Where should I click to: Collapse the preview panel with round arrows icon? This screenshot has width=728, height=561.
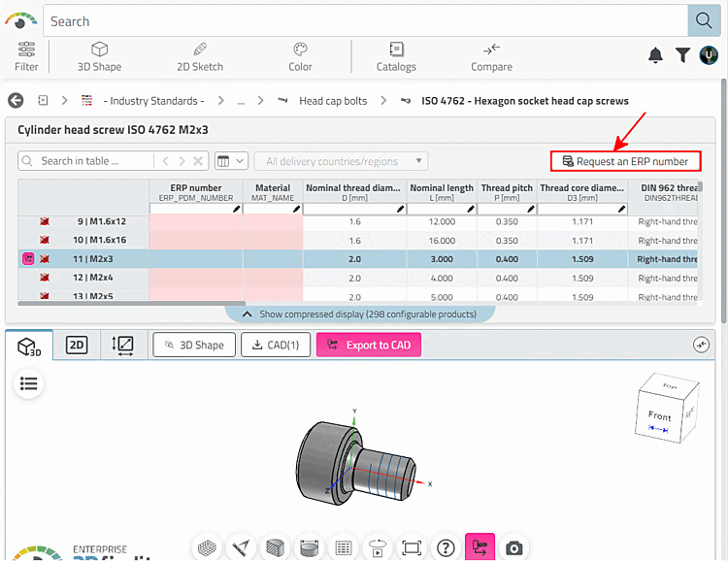(x=701, y=345)
